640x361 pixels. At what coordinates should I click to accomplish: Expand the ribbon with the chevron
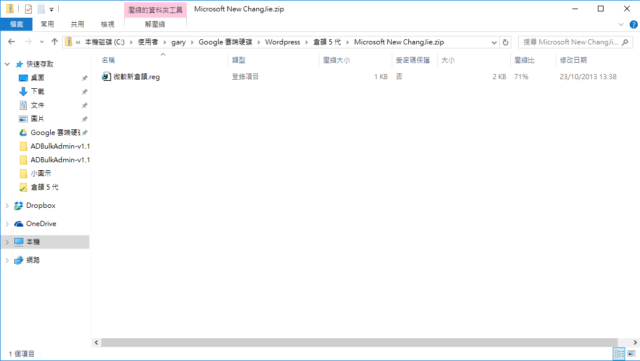[x=621, y=25]
